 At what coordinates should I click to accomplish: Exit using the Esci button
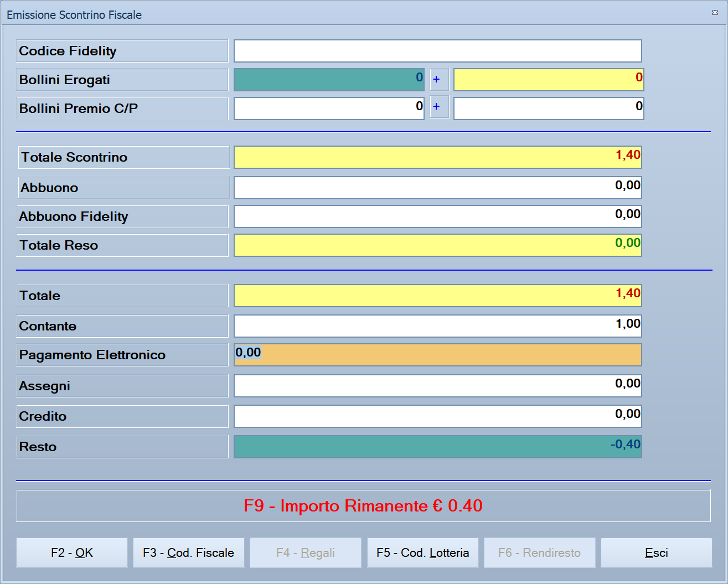[657, 552]
